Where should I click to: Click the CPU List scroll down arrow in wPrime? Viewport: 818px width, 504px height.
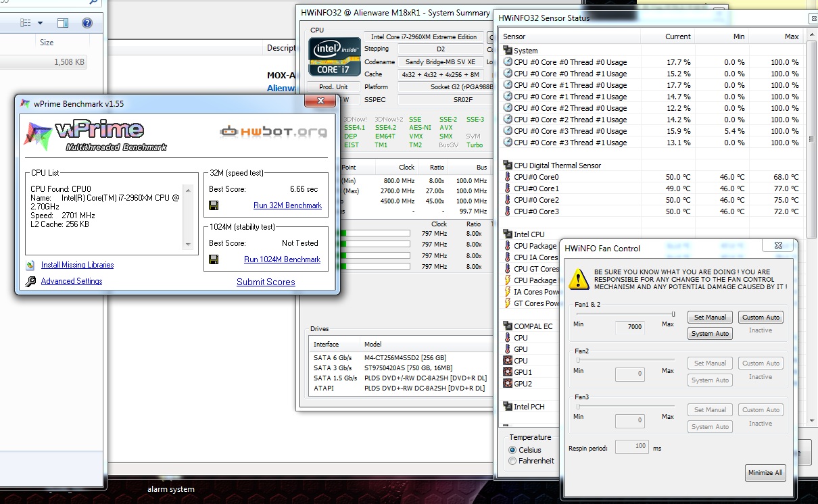tap(189, 244)
